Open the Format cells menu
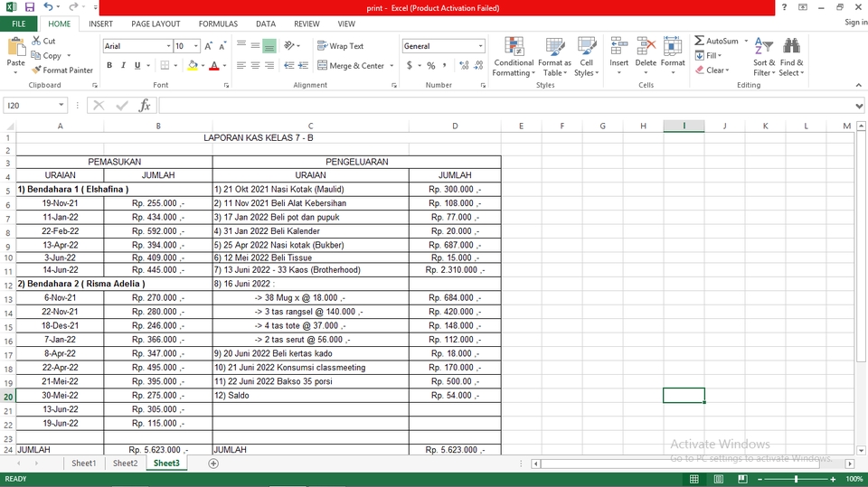 [x=673, y=57]
